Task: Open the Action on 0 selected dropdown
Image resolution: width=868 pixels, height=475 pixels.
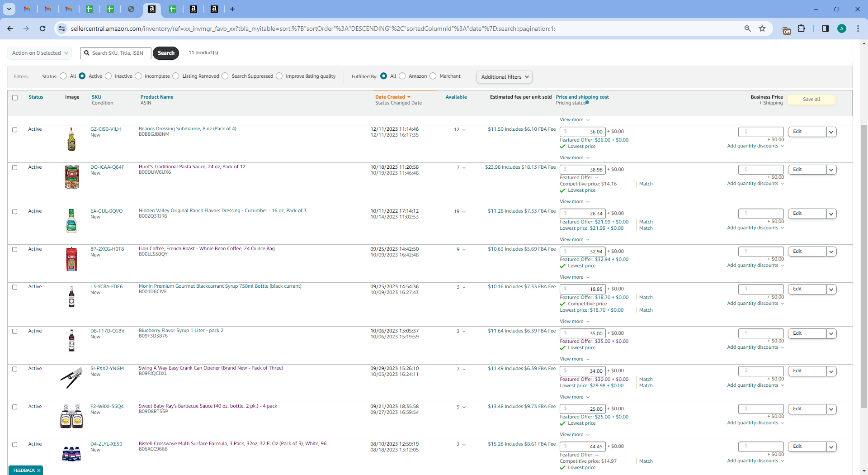Action: (x=40, y=53)
